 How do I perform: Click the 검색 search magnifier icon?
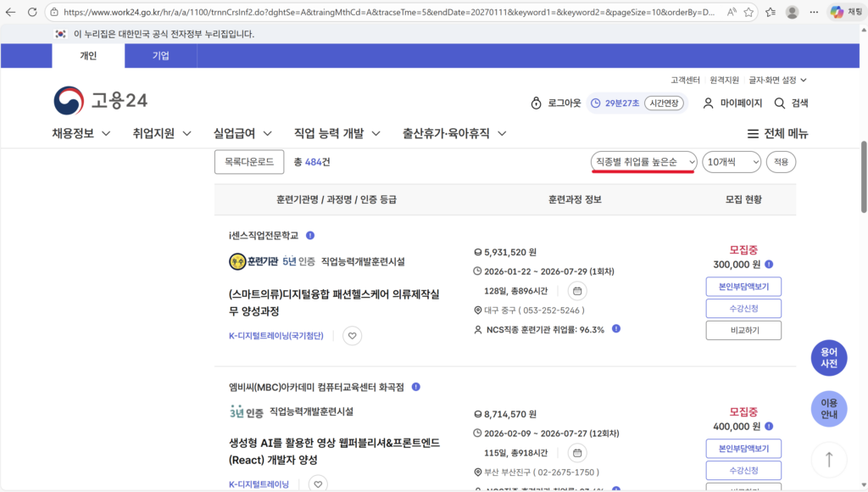[778, 102]
